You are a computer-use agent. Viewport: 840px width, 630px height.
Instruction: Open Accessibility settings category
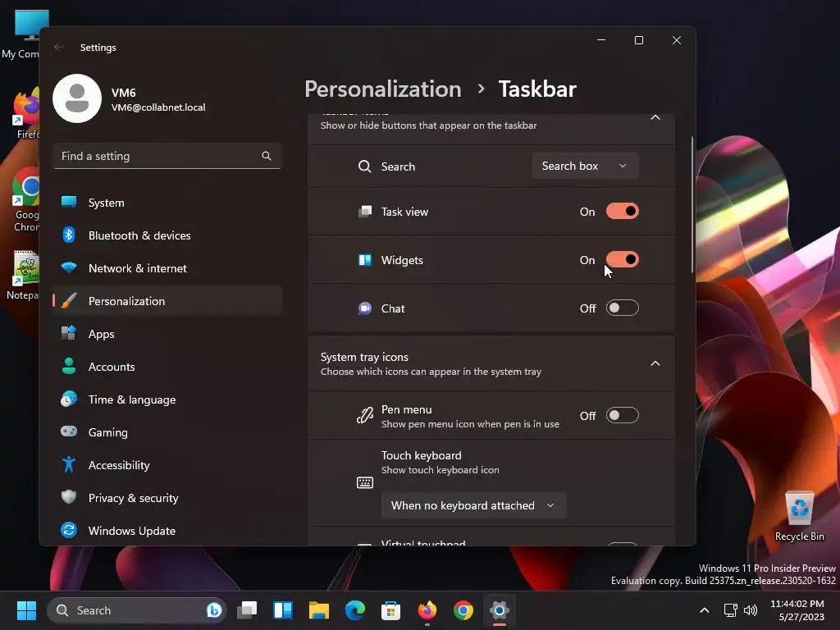(x=167, y=465)
